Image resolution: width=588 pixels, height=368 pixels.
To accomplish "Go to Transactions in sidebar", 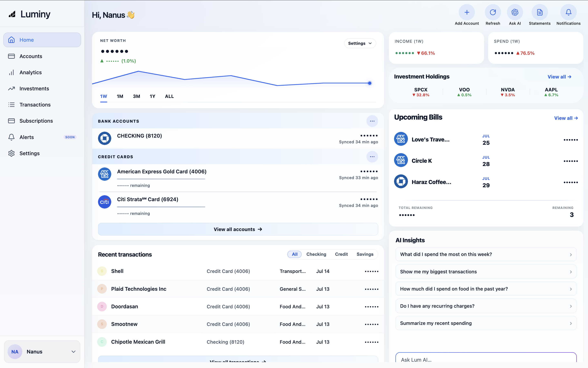I will [x=42, y=105].
